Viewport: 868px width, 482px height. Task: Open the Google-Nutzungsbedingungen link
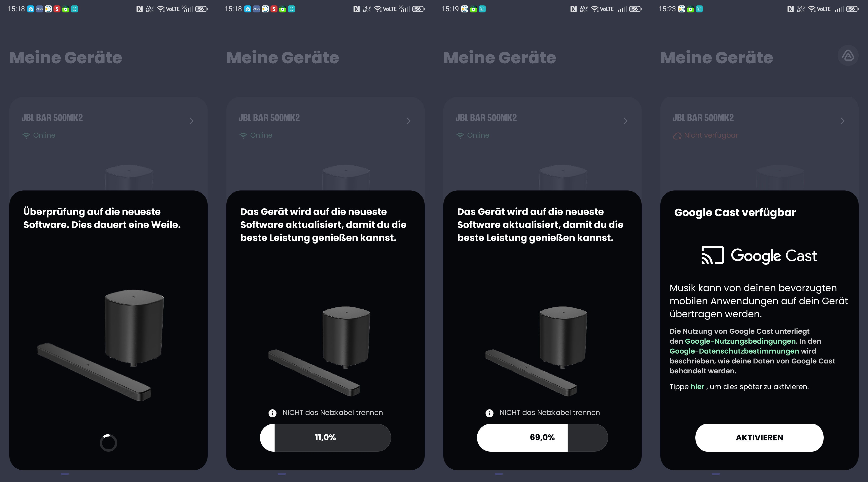click(x=740, y=341)
